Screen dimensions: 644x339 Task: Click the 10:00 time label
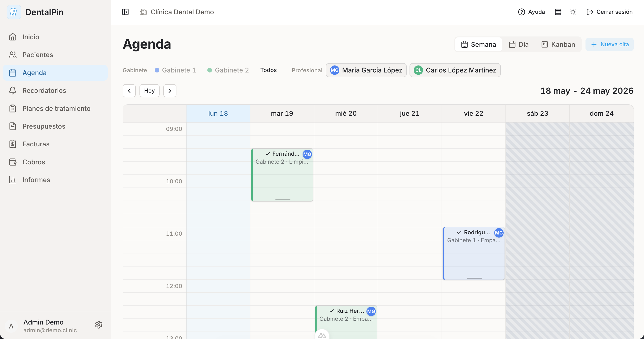coord(174,181)
